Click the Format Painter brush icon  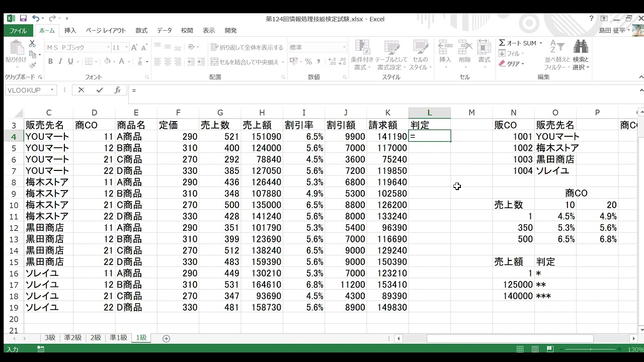32,65
